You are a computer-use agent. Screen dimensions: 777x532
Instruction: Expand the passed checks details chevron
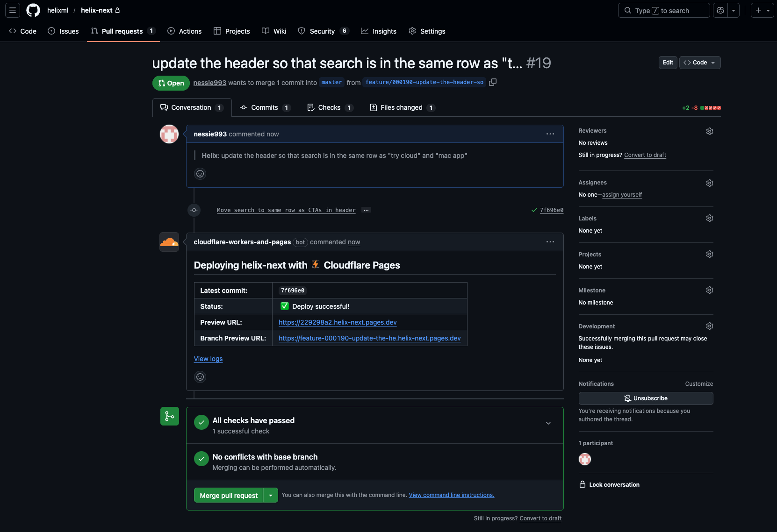click(x=548, y=423)
